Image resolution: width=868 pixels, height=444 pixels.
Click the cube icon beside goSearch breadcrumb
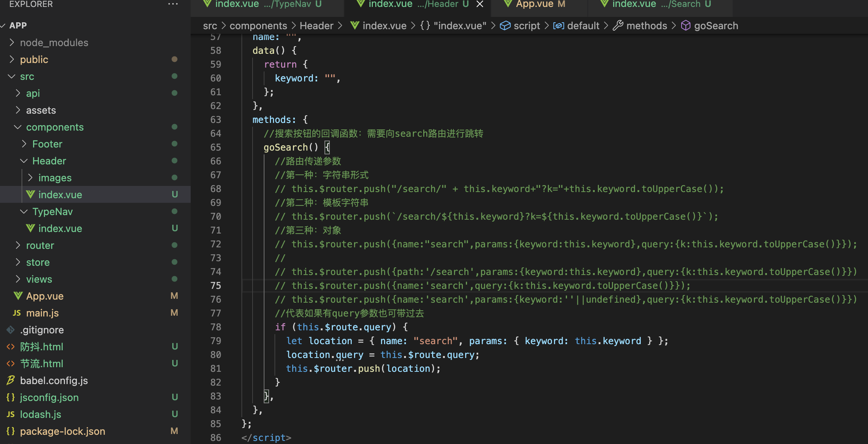click(x=685, y=26)
